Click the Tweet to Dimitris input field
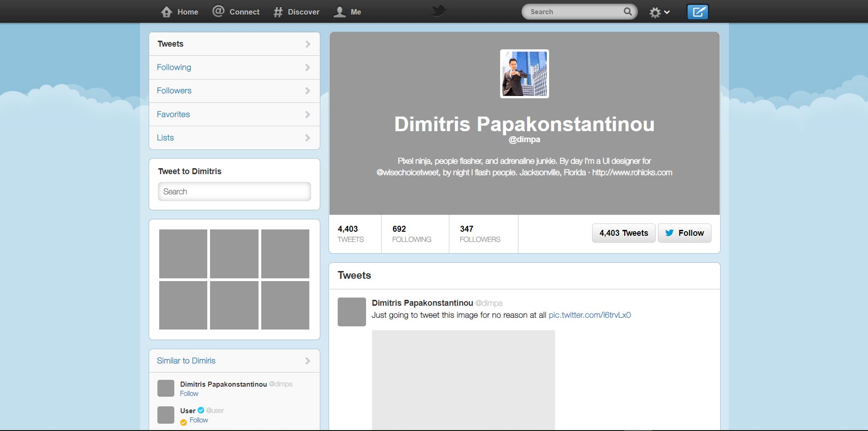The height and width of the screenshot is (431, 868). [234, 192]
